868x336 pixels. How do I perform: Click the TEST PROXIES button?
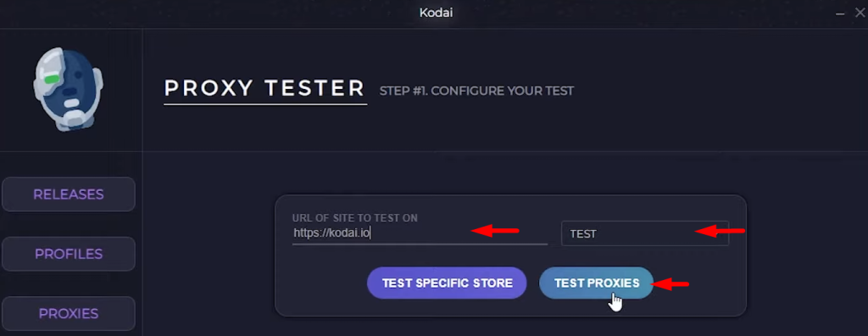pyautogui.click(x=597, y=283)
